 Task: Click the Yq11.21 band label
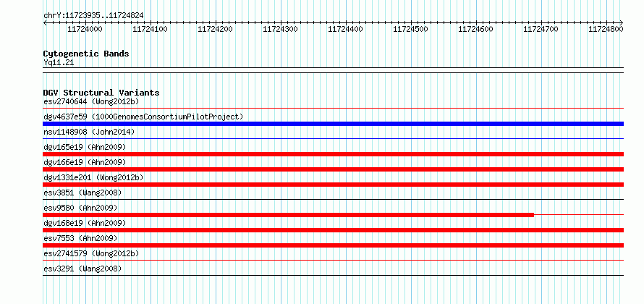click(x=59, y=63)
